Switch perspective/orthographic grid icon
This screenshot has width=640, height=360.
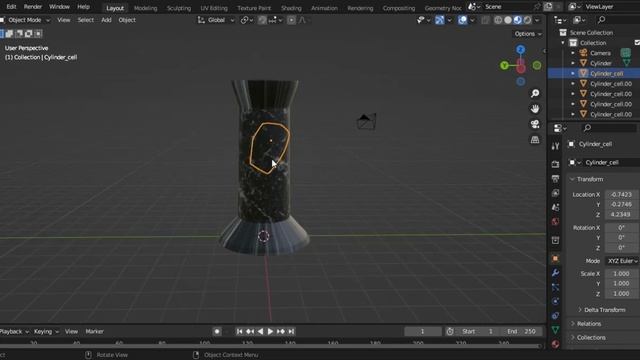click(535, 140)
